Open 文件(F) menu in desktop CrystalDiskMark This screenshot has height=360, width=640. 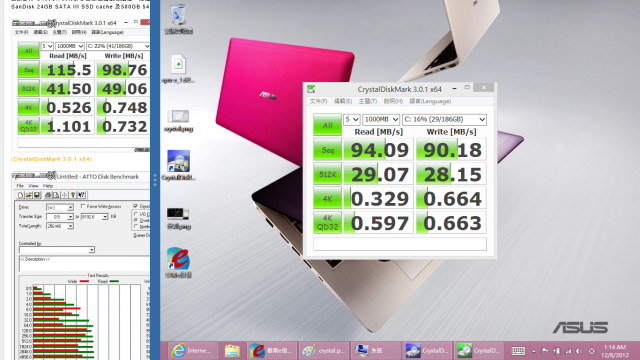(318, 101)
